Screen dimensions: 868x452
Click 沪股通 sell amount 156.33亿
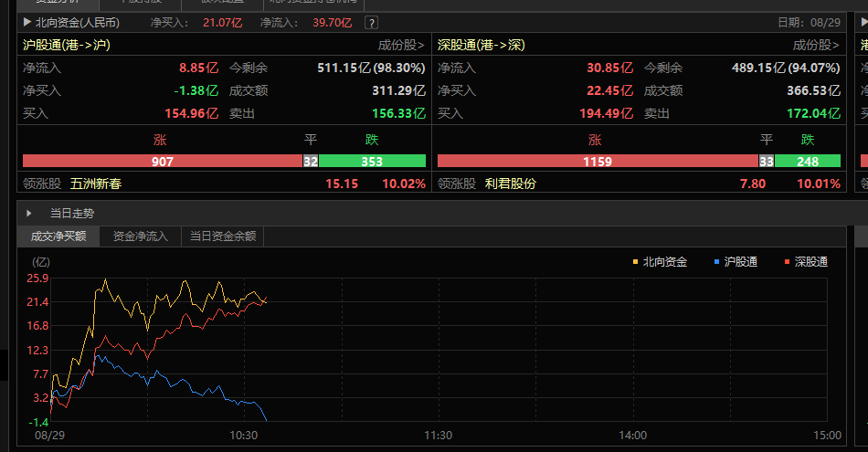398,113
